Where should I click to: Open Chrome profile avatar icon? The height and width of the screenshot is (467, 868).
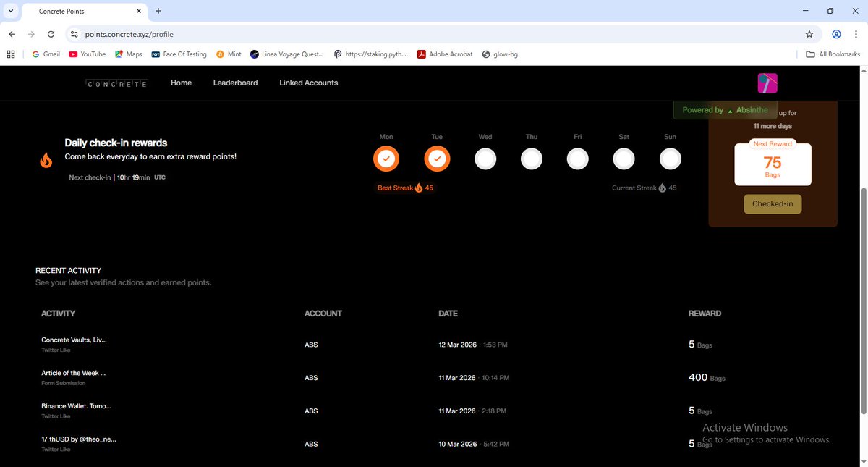(836, 34)
